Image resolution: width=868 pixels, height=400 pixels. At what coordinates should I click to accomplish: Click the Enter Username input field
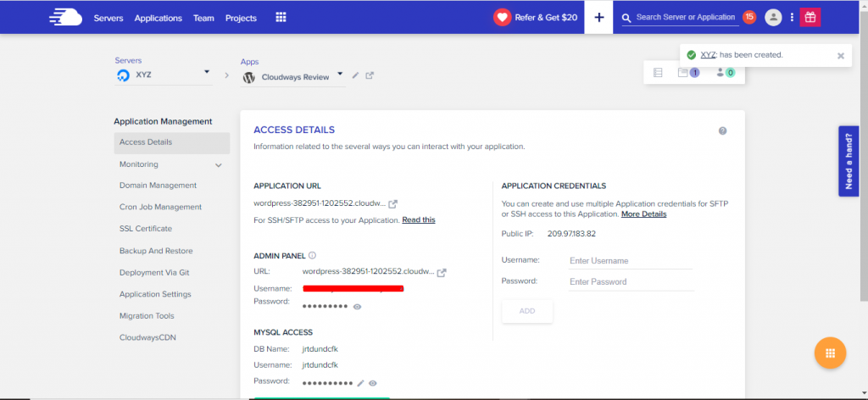coord(631,261)
